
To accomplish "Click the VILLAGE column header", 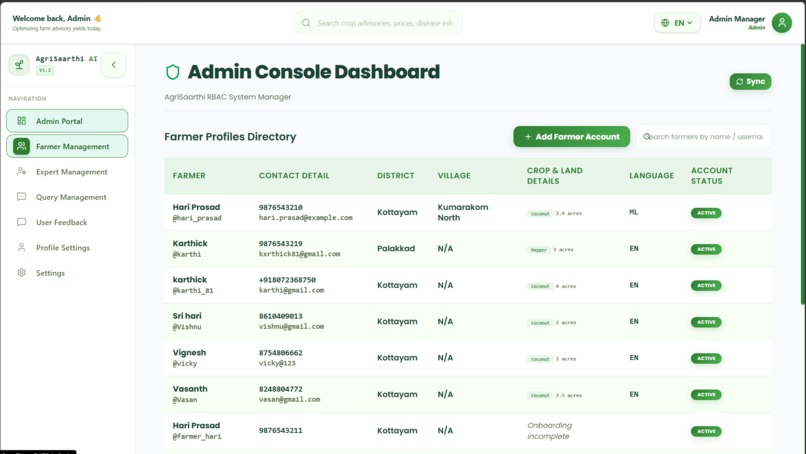I will [454, 175].
